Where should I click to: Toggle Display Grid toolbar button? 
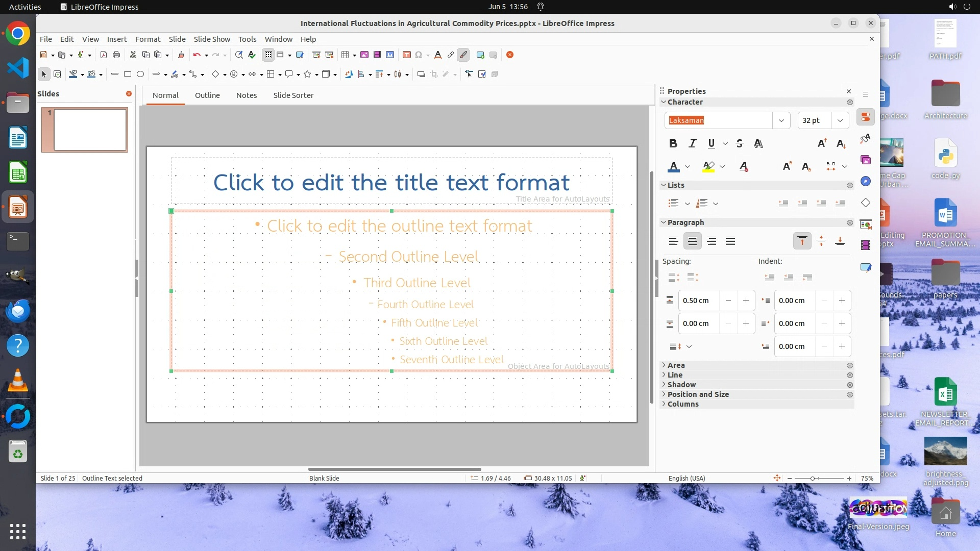click(268, 55)
